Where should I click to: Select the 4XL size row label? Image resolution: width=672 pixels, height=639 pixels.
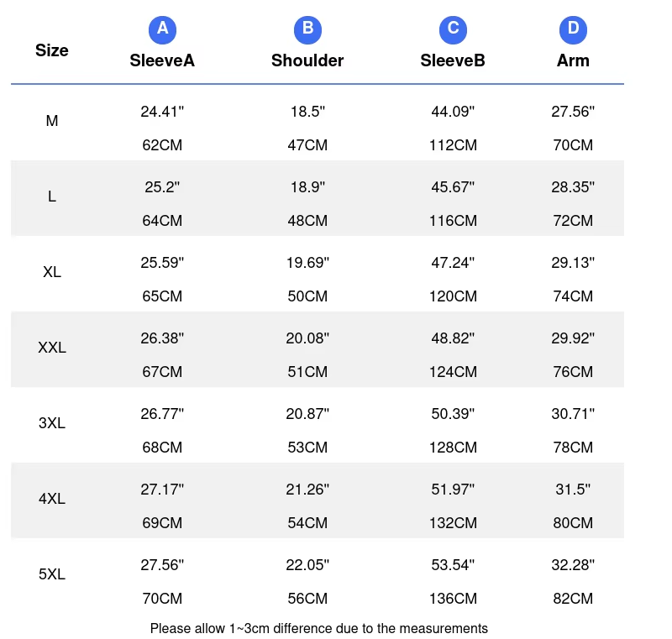pos(52,499)
